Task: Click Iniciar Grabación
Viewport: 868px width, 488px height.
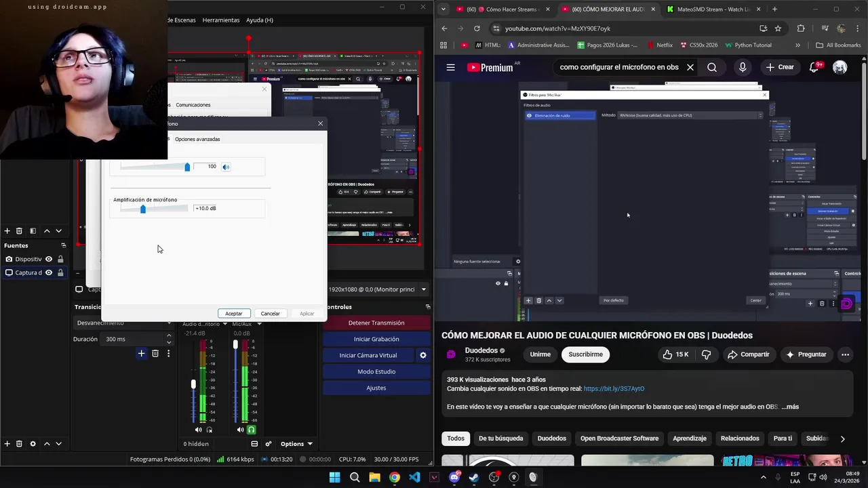Action: (376, 339)
